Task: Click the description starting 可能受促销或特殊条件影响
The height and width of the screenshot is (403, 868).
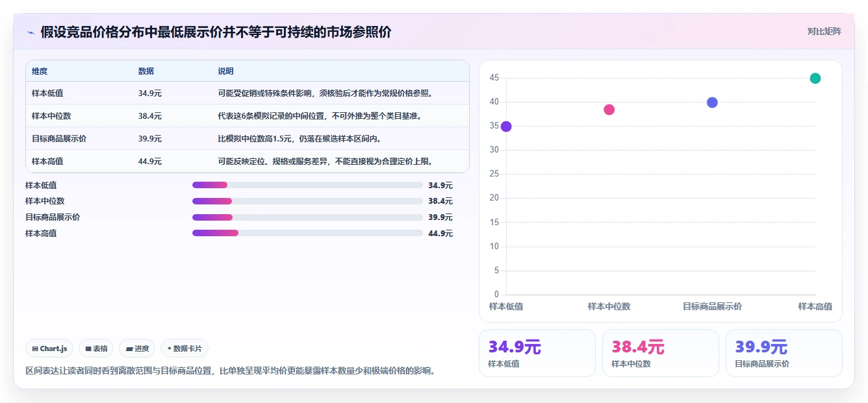Action: (x=325, y=93)
